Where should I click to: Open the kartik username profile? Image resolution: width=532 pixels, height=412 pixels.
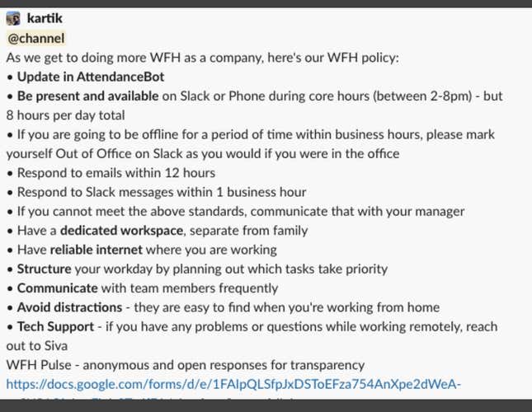point(45,18)
